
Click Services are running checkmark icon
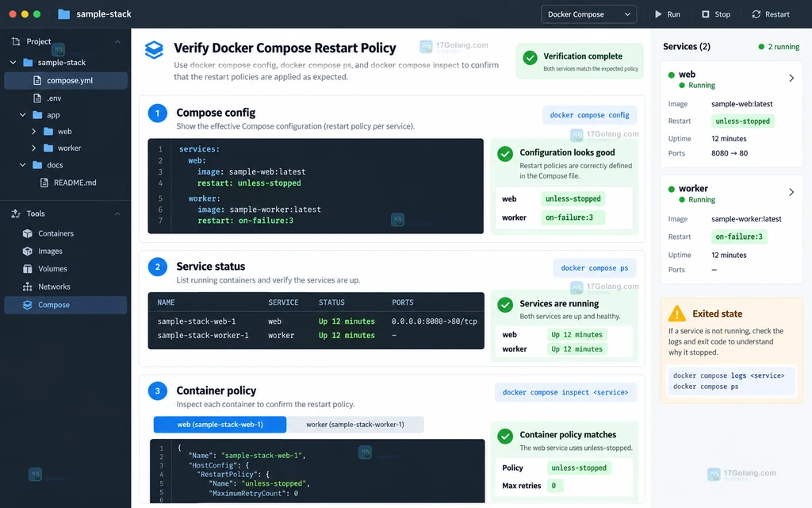505,305
